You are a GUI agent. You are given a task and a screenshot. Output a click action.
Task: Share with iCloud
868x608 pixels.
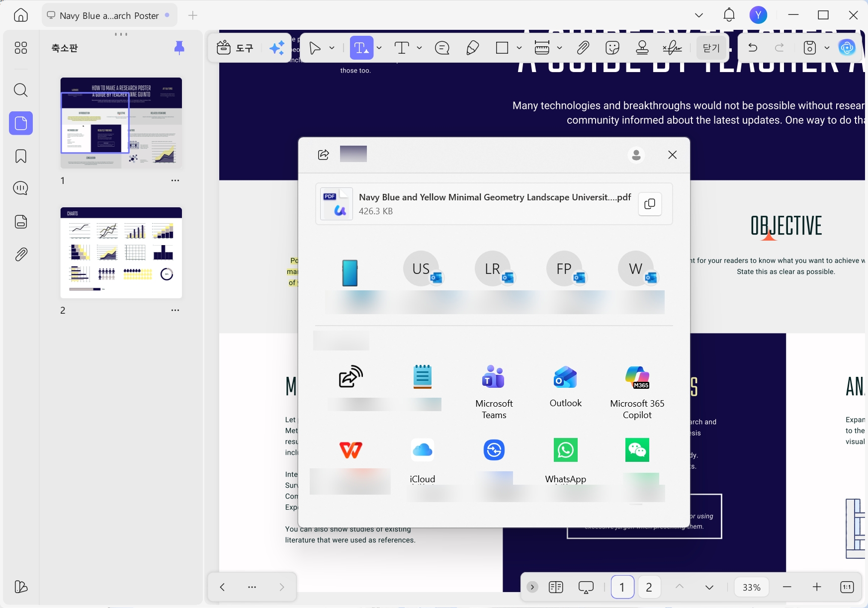click(423, 460)
